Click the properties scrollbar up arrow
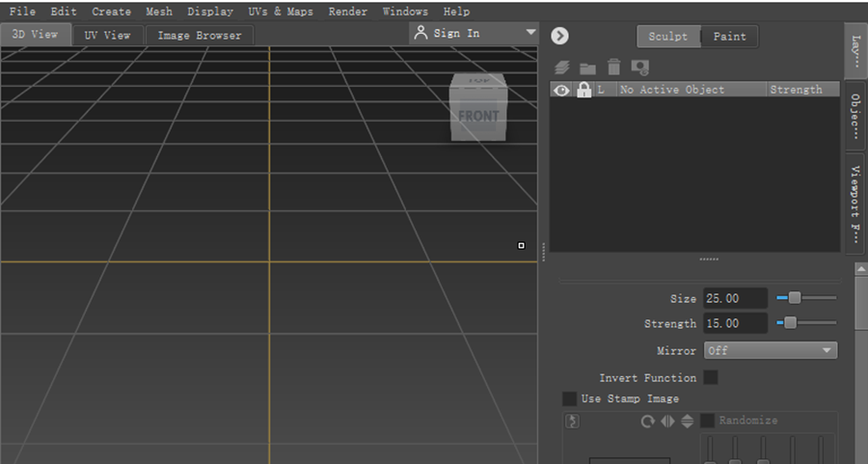This screenshot has width=868, height=464. tap(861, 269)
